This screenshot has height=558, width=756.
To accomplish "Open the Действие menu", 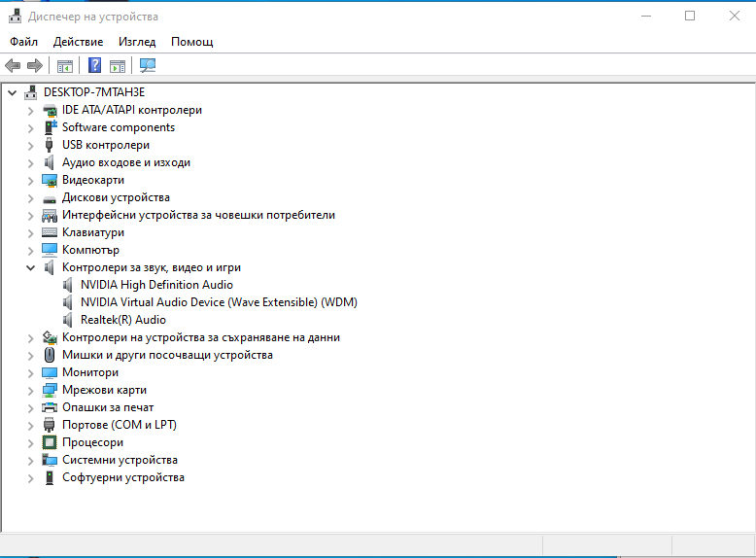I will point(78,42).
